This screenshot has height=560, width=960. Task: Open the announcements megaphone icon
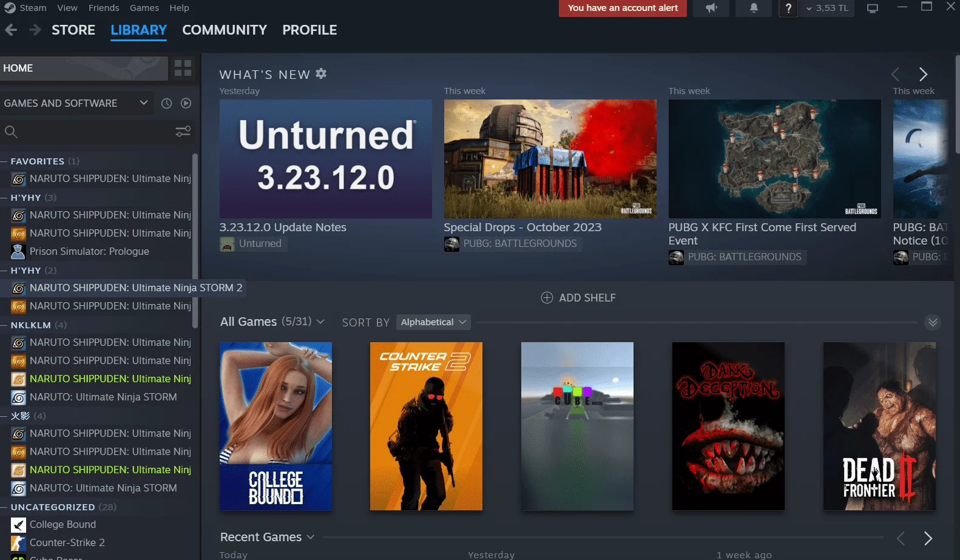pos(711,8)
